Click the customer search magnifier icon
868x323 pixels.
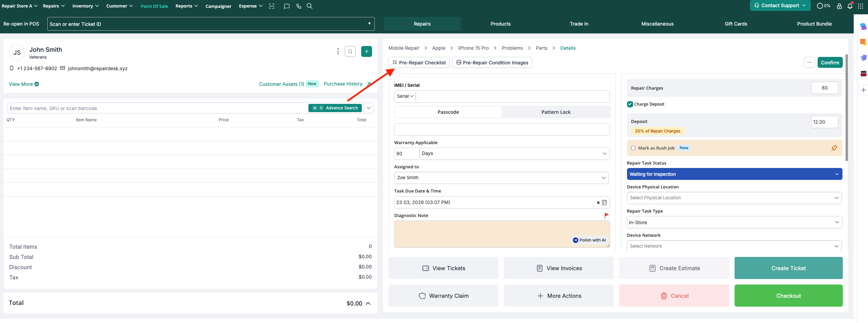coord(350,51)
